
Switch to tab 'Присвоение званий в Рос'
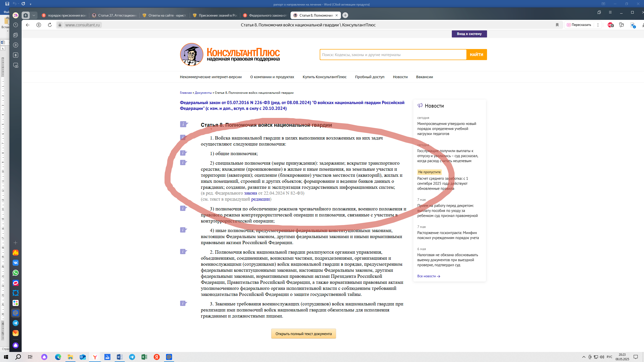(x=215, y=15)
